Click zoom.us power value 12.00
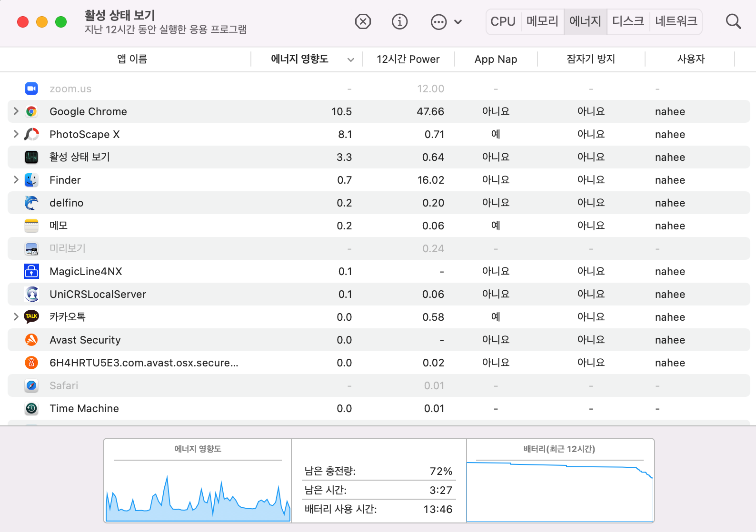Viewport: 756px width, 532px height. (430, 89)
